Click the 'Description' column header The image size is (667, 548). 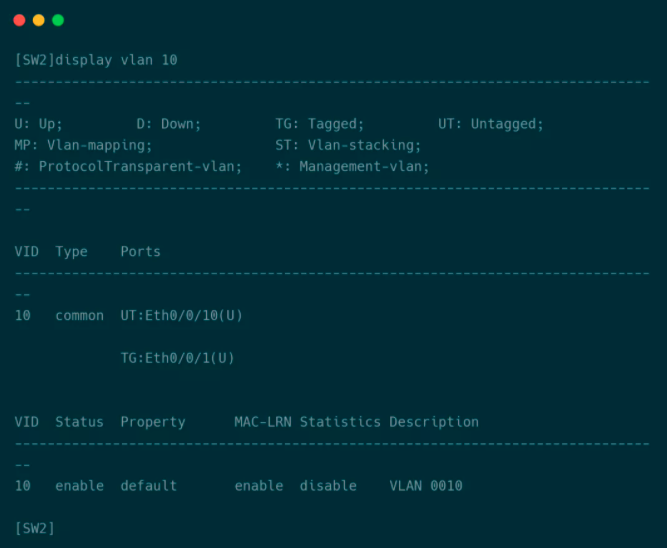(434, 422)
